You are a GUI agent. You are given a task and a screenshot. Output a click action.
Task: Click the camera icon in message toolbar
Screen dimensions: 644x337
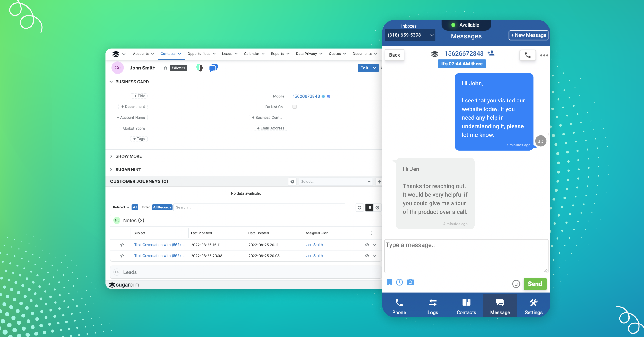coord(410,282)
